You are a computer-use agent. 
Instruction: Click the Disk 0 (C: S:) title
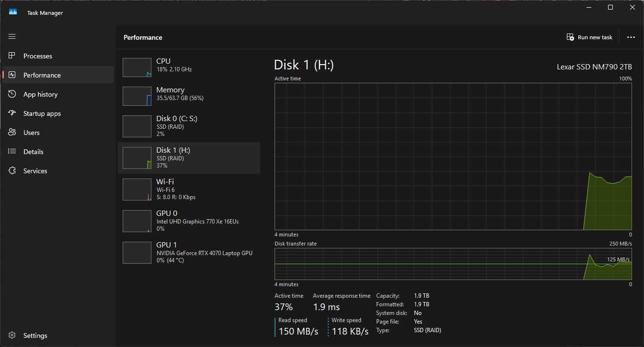pos(177,118)
